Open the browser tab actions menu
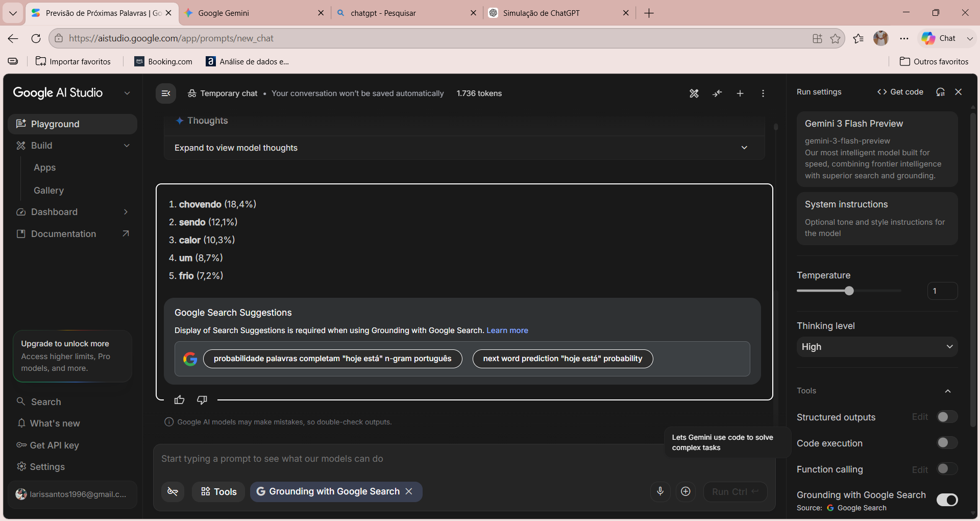The image size is (980, 521). click(13, 13)
